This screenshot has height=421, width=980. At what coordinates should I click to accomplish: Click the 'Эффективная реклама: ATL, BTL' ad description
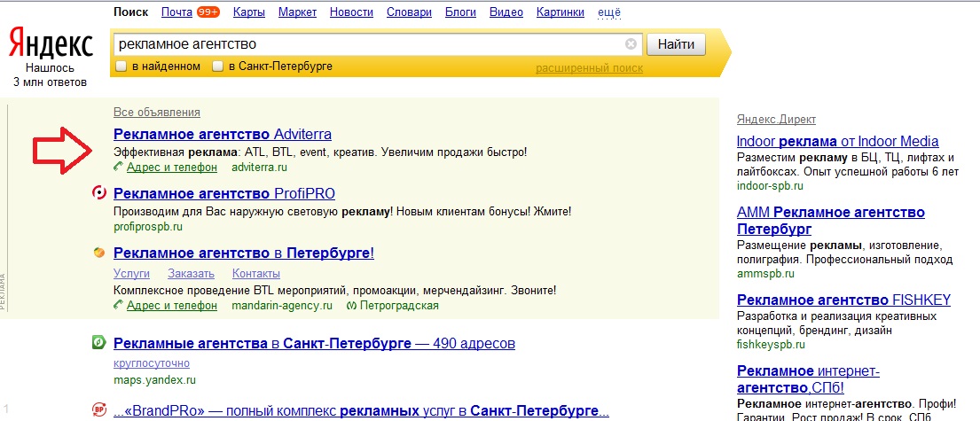[x=321, y=152]
